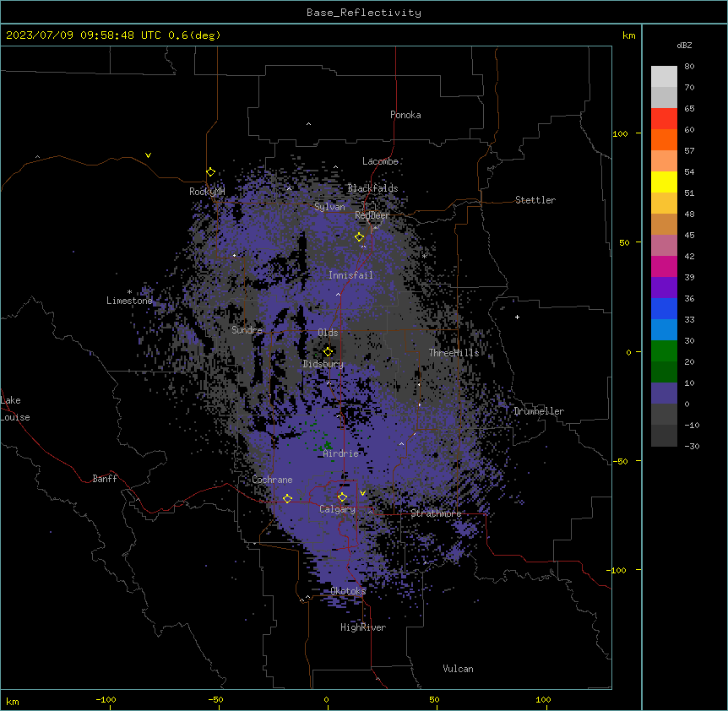The width and height of the screenshot is (728, 711).
Task: Click the 50 tick on the vertical axis
Action: (624, 242)
